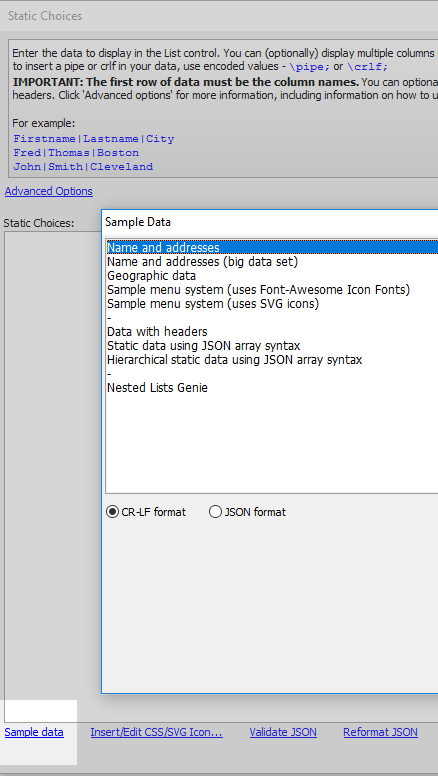
Task: Click the Firstname|Lastname|City example line
Action: click(94, 139)
